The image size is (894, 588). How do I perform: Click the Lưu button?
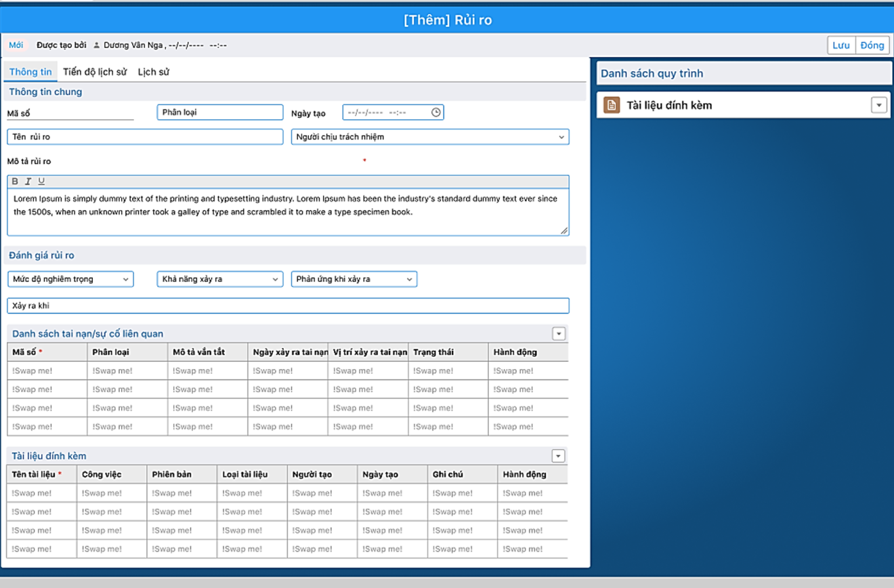841,45
